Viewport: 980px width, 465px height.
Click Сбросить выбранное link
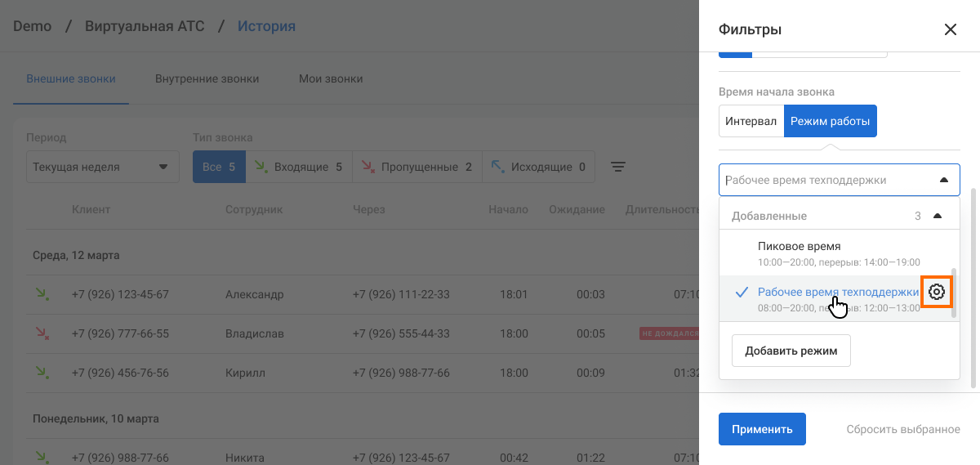(x=902, y=429)
